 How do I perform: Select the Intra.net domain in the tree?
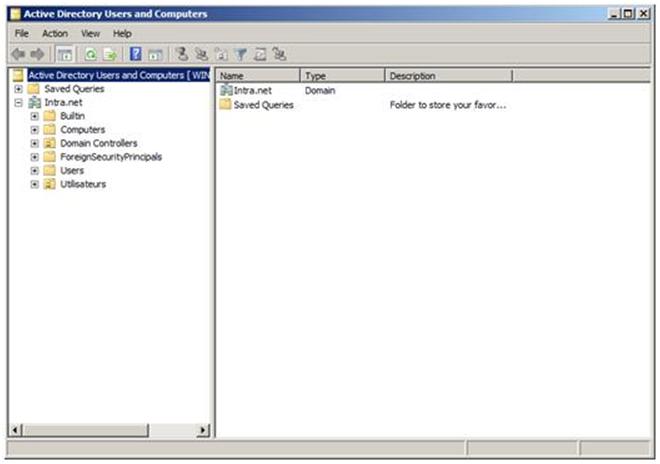pos(64,102)
